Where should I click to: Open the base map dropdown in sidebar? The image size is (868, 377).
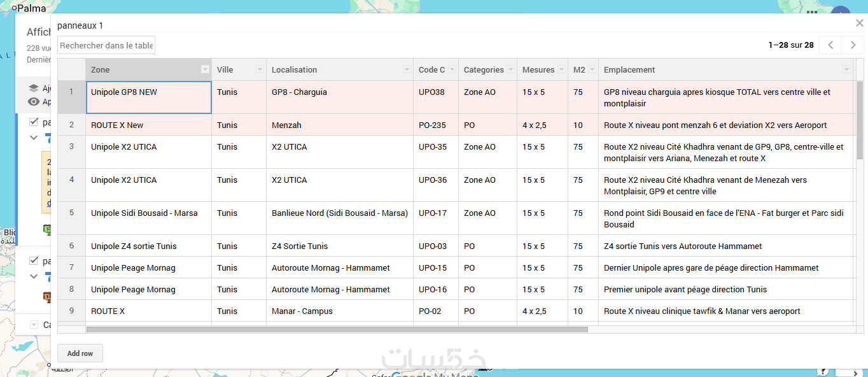click(34, 325)
